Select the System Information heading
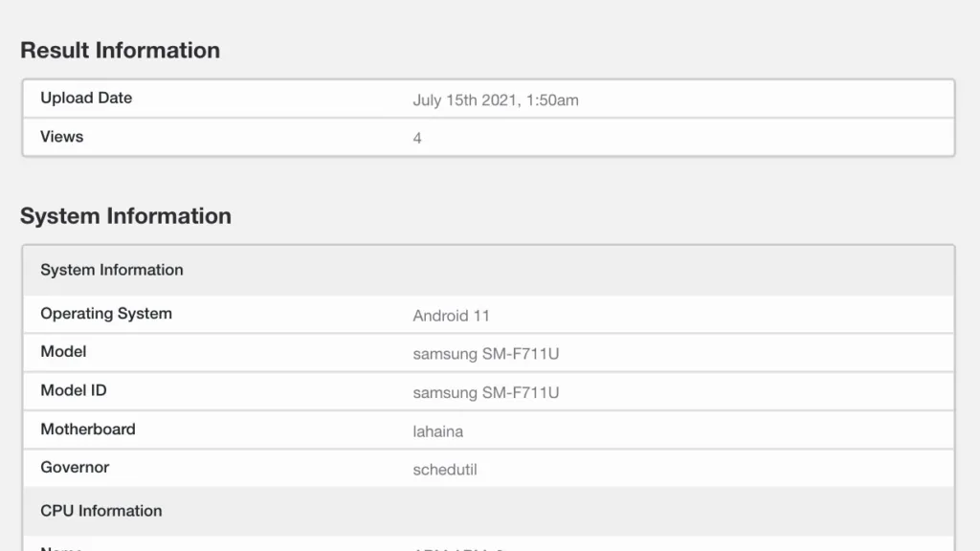 click(125, 215)
